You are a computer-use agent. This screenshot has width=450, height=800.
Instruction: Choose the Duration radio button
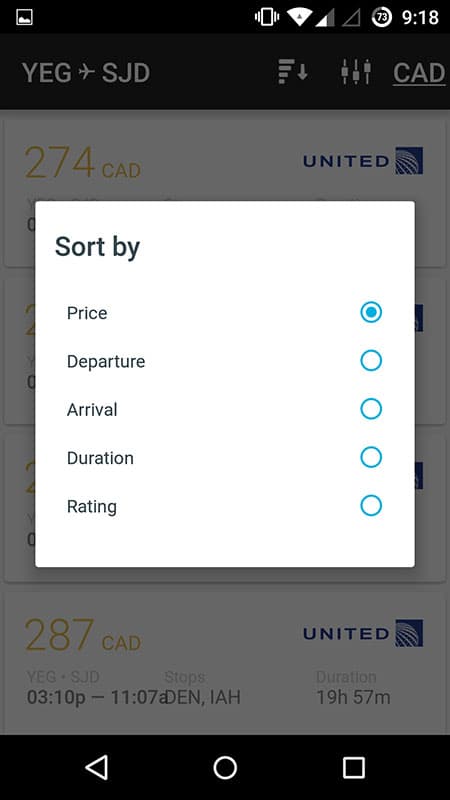[x=371, y=457]
